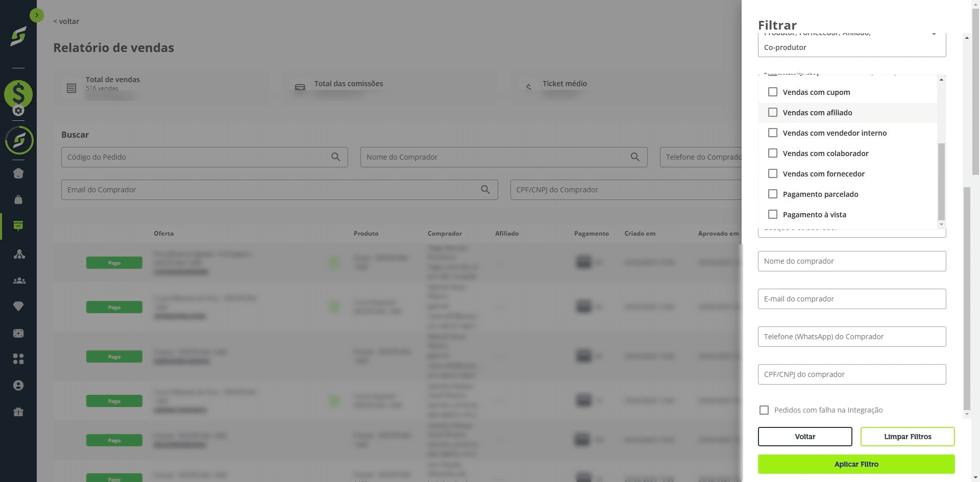Screen dimensions: 980x482
Task: Focus the Código do Pedido search field
Action: point(204,157)
